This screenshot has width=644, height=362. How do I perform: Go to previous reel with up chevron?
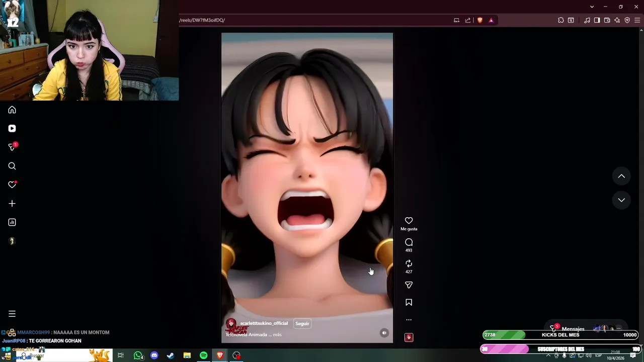[x=621, y=176]
